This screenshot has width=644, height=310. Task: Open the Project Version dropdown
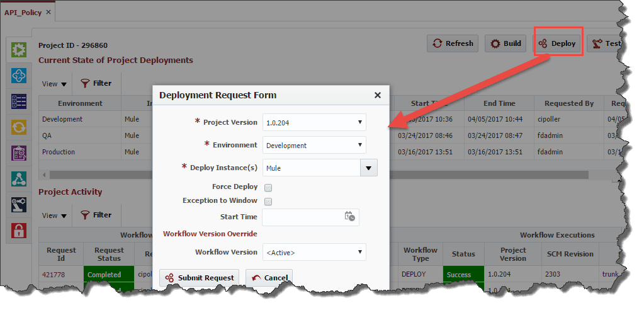tap(314, 122)
